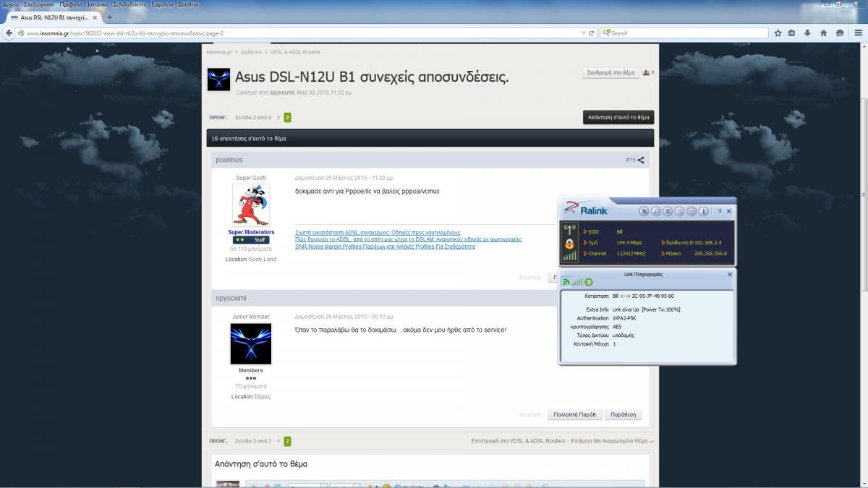Image resolution: width=868 pixels, height=488 pixels.
Task: Open the downloads arrow in Firefox toolbar
Action: [x=807, y=33]
